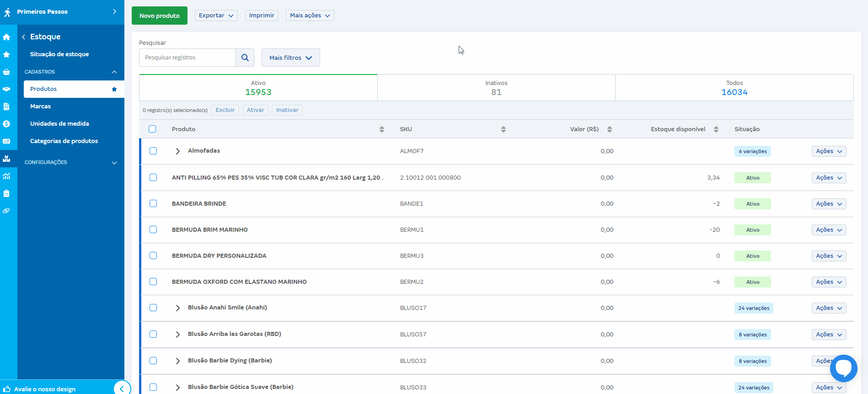Click the 24 variações badge for Blusão Anahí
Viewport: 868px width, 394px height.
pos(754,308)
